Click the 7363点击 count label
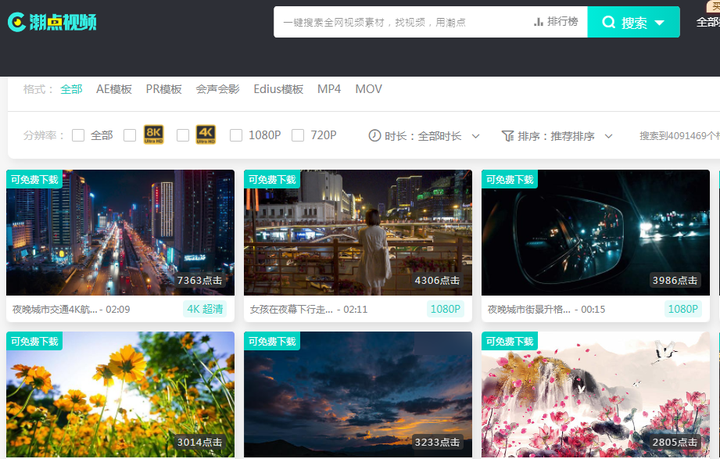The width and height of the screenshot is (720, 459). 200,280
